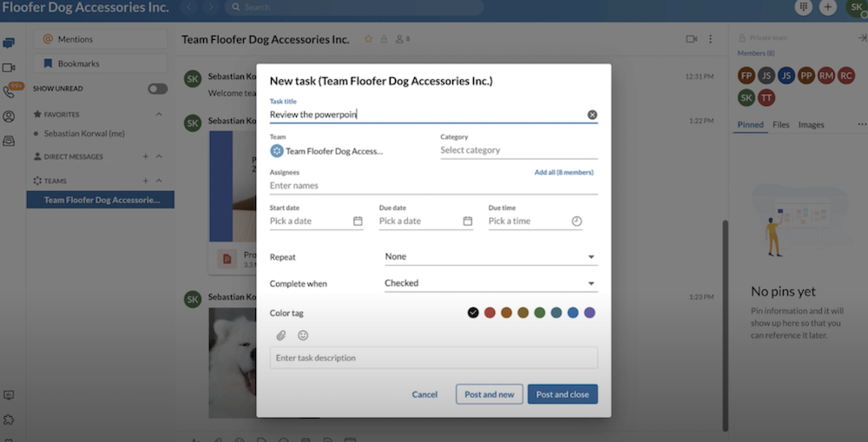Click the TT member avatar
Screen dimensions: 868x442
pyautogui.click(x=766, y=98)
